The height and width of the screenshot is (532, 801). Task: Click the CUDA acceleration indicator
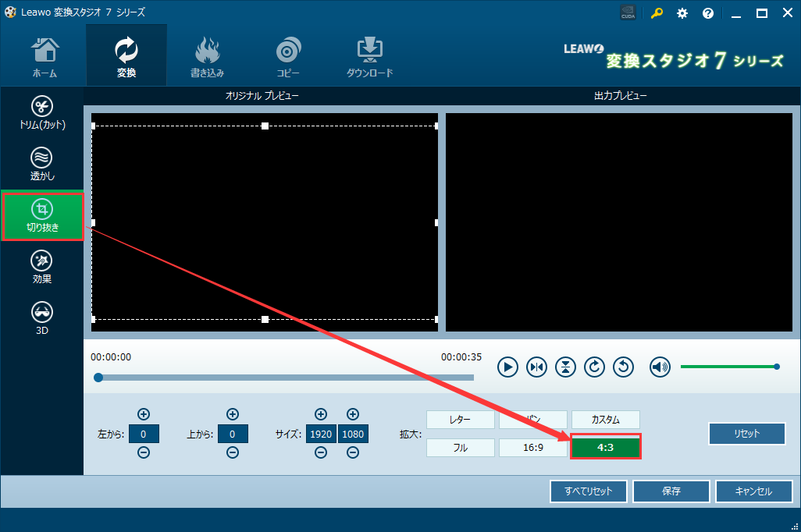pos(628,12)
